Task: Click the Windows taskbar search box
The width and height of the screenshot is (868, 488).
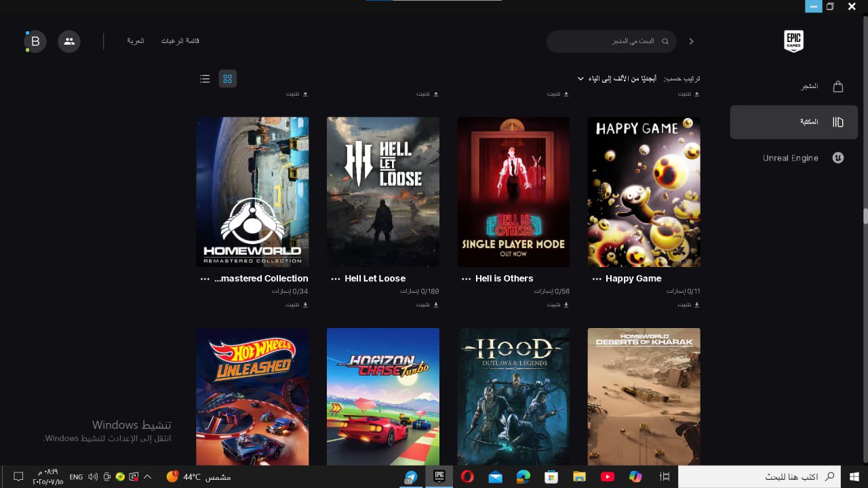Action: [759, 476]
